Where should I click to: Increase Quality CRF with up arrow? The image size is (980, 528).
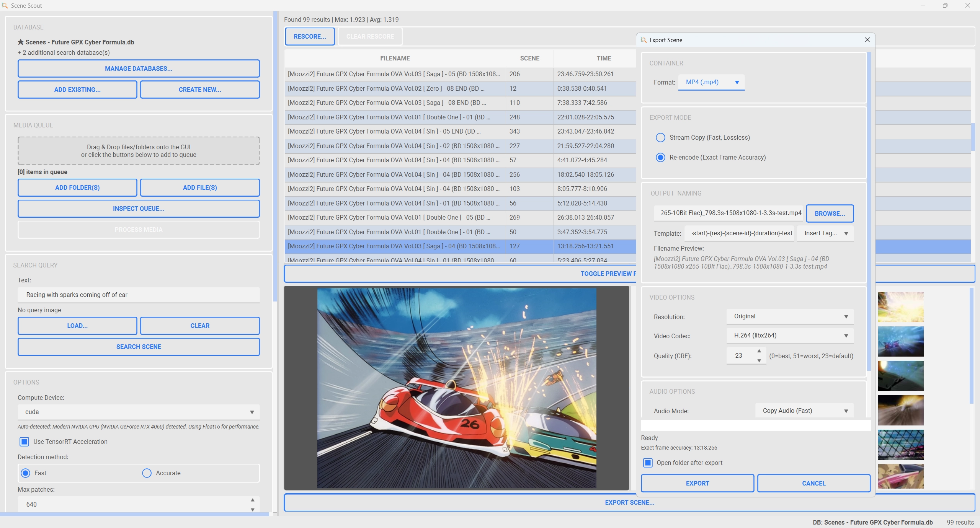pos(759,351)
